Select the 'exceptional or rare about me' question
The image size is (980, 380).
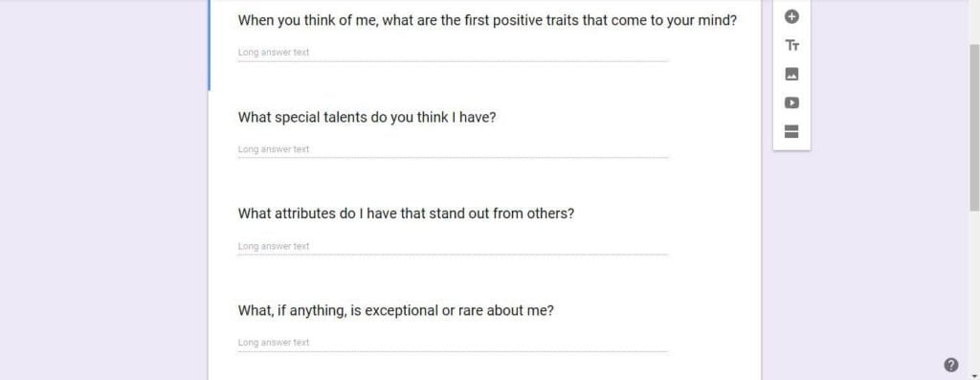[395, 310]
